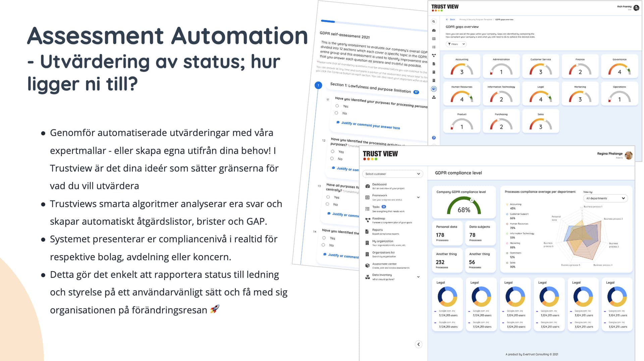The height and width of the screenshot is (361, 644).
Task: Click Rich Froning profile avatar
Action: [x=636, y=8]
